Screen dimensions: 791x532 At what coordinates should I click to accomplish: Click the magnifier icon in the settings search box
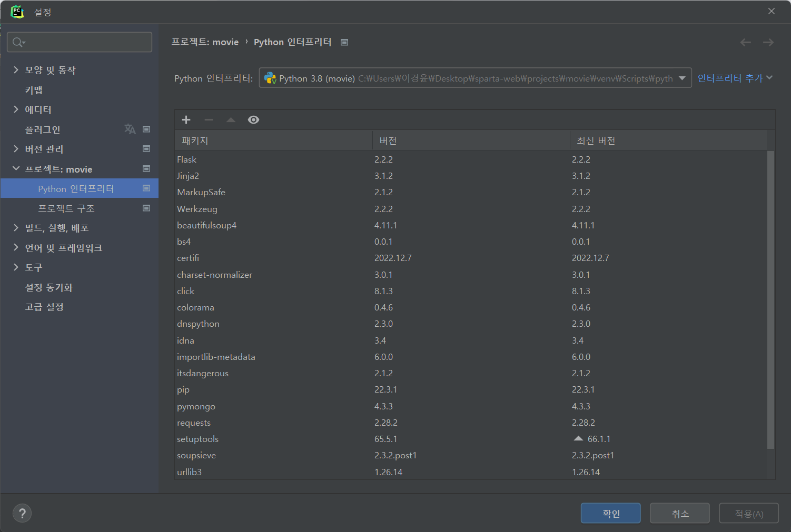(18, 42)
